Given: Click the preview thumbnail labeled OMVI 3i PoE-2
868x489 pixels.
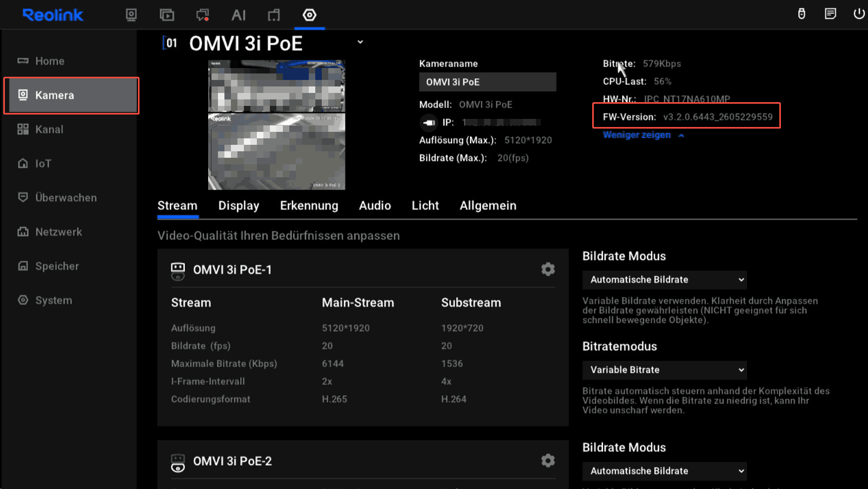Looking at the screenshot, I should point(276,152).
